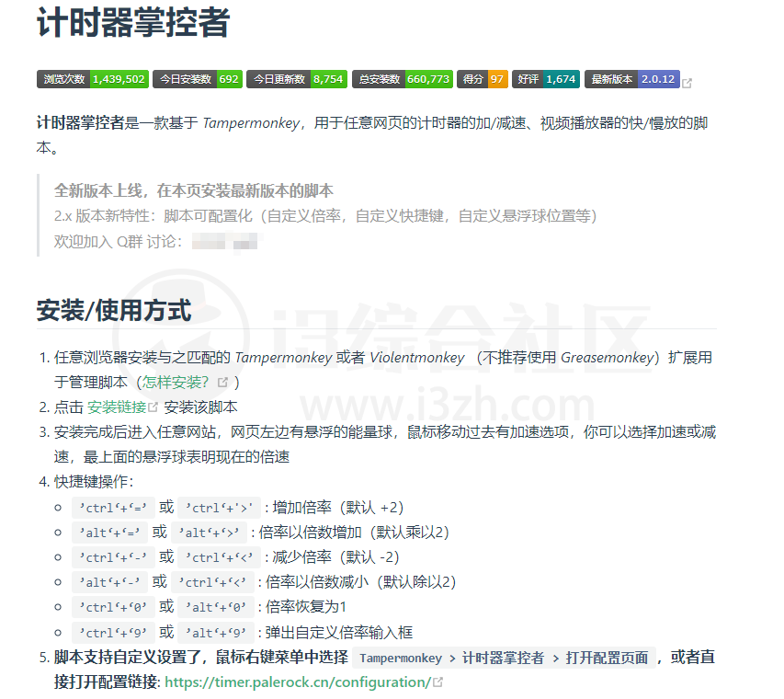The image size is (784, 699).
Task: Click the 今日更新数 8,754 badge
Action: pyautogui.click(x=297, y=79)
